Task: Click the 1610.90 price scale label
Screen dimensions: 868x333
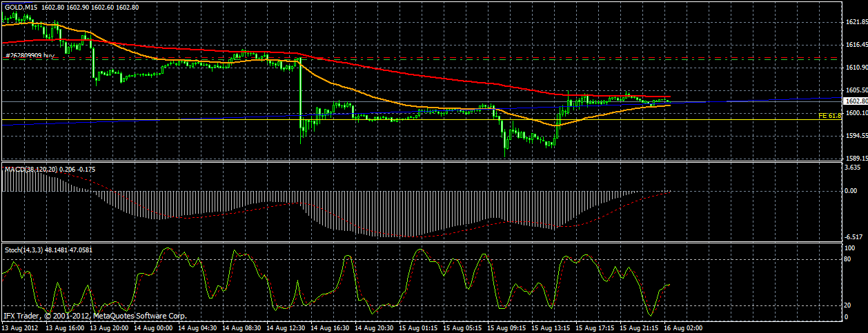Action: [856, 68]
